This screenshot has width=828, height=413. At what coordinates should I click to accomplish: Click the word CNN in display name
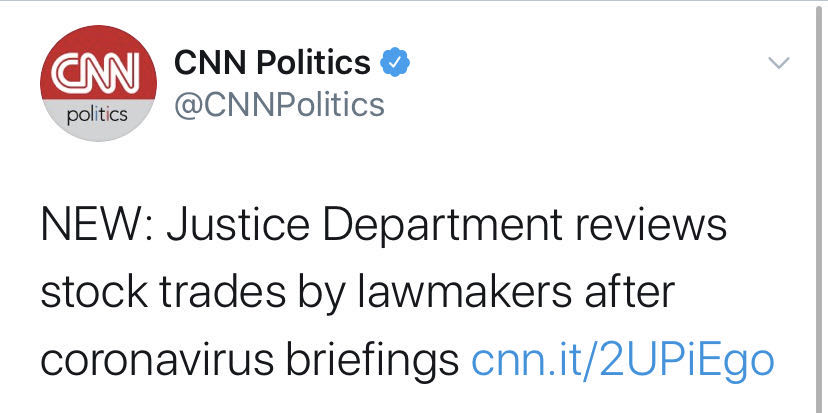(x=207, y=64)
